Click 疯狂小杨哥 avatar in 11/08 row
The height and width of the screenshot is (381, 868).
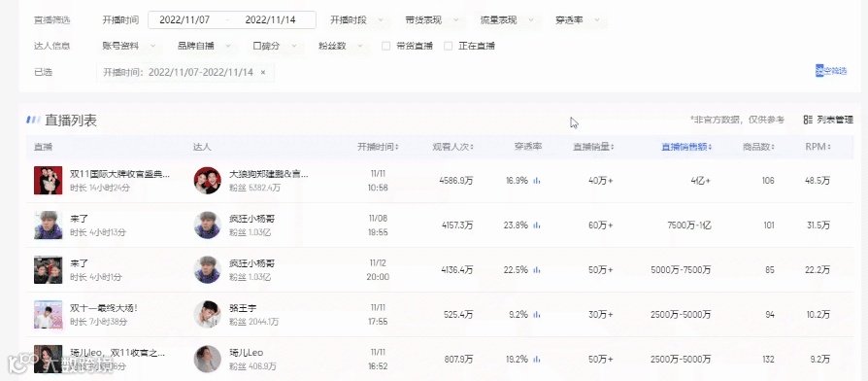point(208,225)
